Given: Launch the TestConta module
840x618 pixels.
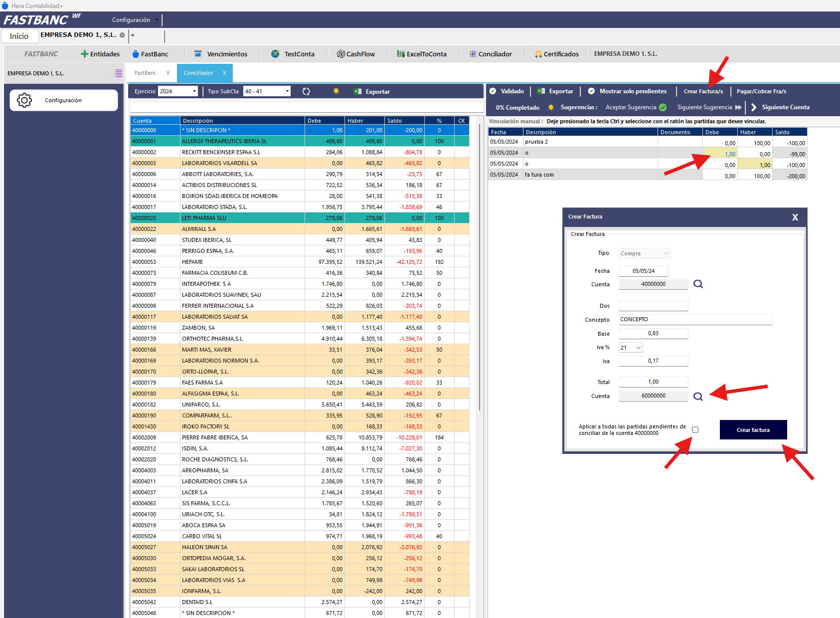Looking at the screenshot, I should pyautogui.click(x=293, y=54).
